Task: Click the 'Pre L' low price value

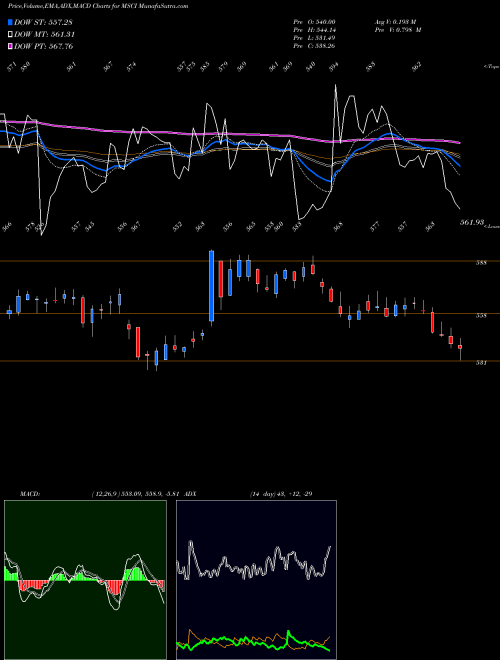Action: [324, 38]
